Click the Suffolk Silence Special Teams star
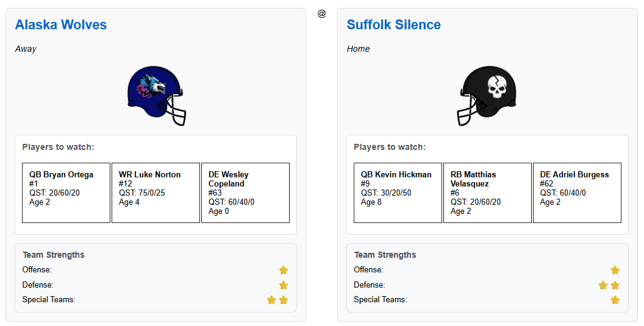 coord(615,300)
